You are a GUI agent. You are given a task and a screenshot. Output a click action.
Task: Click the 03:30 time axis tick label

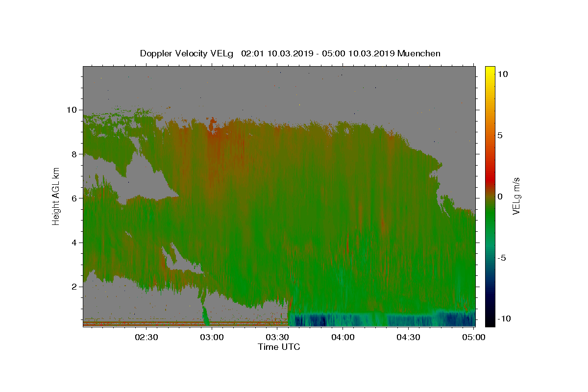point(278,337)
